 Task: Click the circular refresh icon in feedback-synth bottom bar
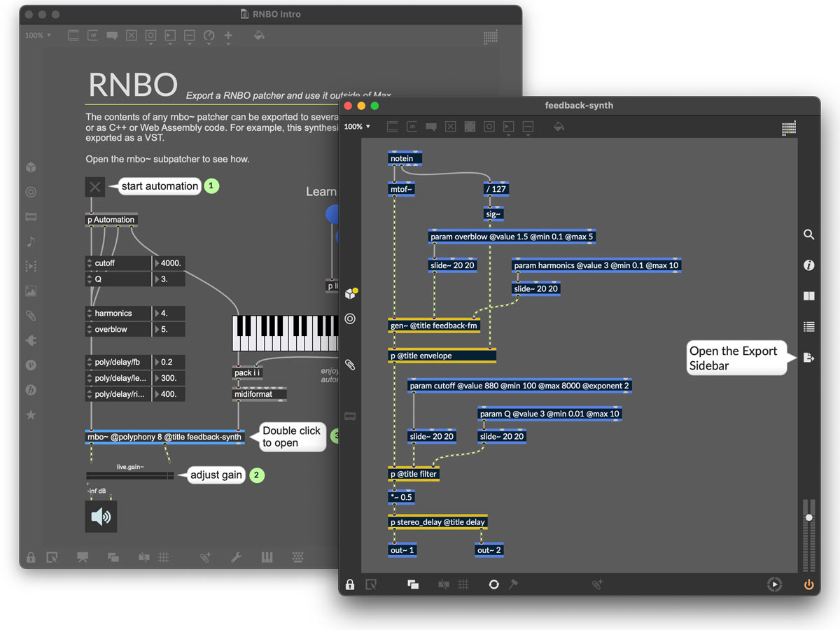(x=494, y=584)
